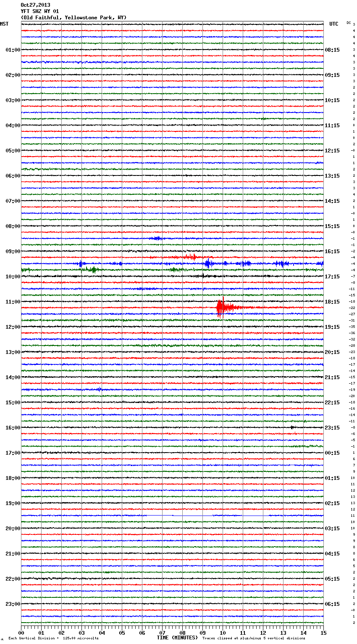Select the 11:00 MST row label

click(x=13, y=302)
